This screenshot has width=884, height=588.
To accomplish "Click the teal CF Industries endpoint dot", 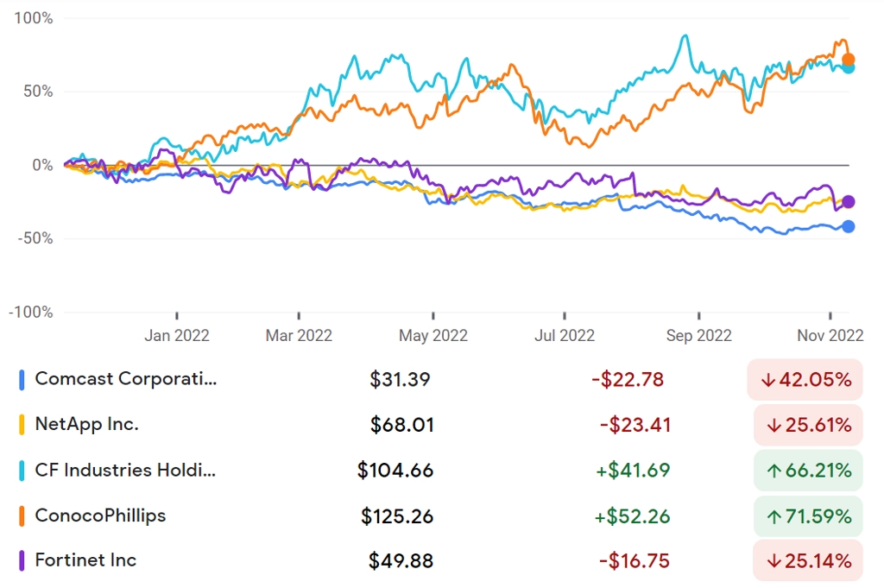I will click(849, 68).
